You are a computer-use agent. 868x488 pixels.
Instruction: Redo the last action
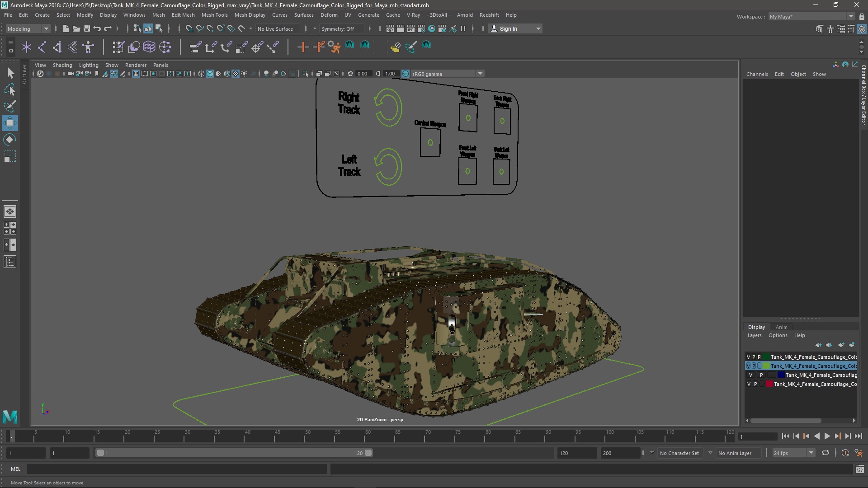(x=108, y=28)
